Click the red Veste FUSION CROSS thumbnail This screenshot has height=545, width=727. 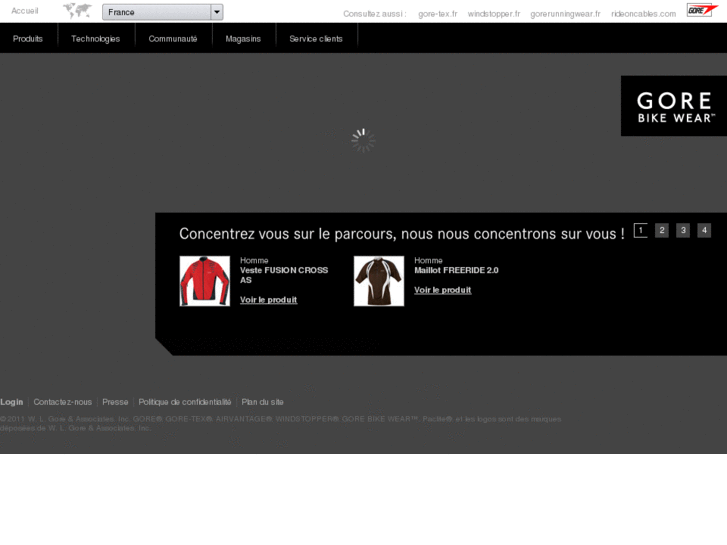pos(204,281)
